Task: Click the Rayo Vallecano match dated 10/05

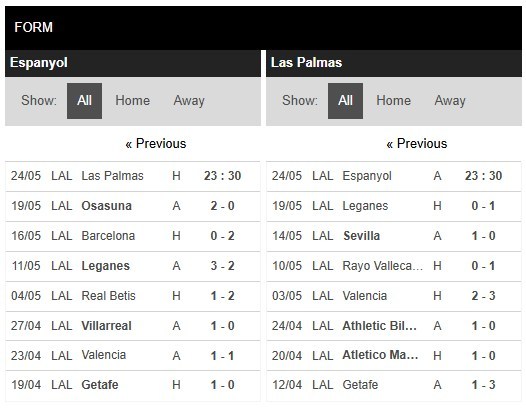Action: (x=394, y=266)
